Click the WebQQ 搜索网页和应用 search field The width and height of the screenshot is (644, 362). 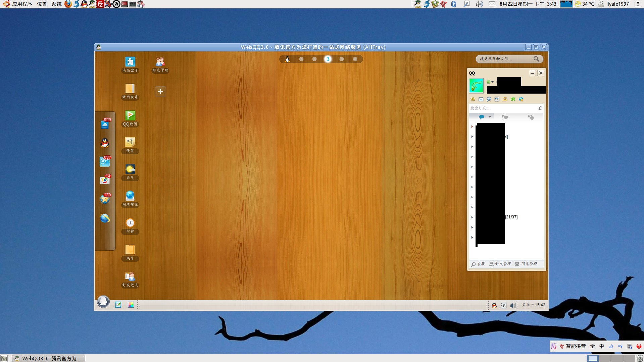click(x=505, y=59)
